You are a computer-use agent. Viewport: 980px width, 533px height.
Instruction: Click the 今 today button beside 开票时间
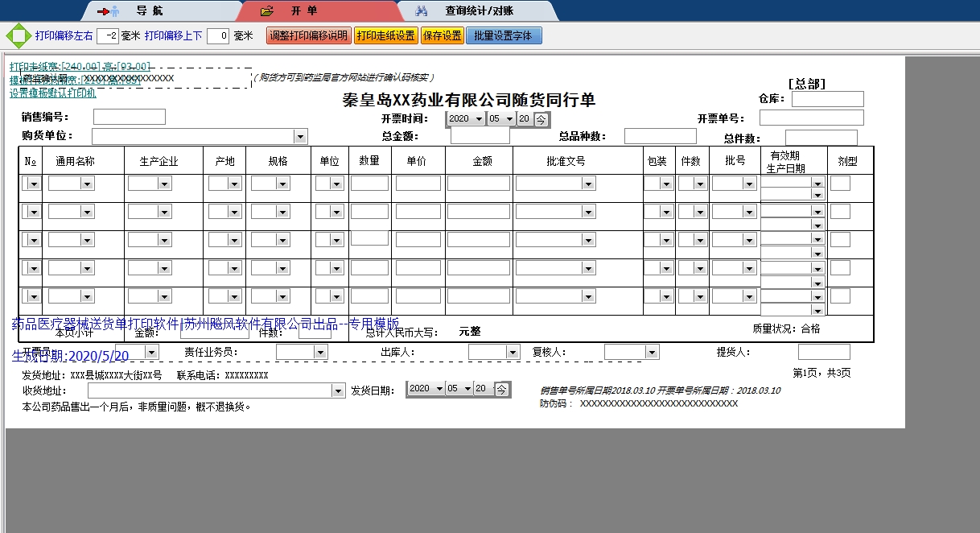pos(542,119)
